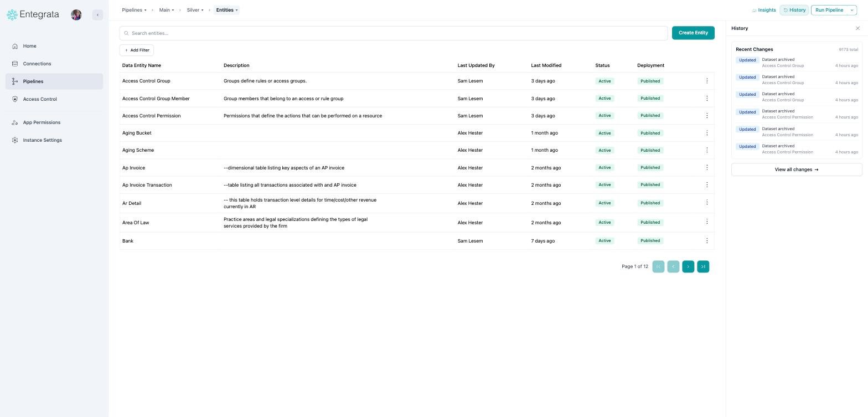Open row actions for Aging Bucket
Screen dimensions: 868x417
click(x=707, y=133)
